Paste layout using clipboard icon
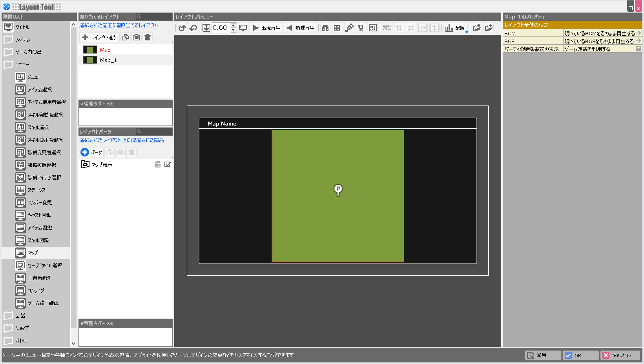Image resolution: width=644 pixels, height=364 pixels. point(137,37)
